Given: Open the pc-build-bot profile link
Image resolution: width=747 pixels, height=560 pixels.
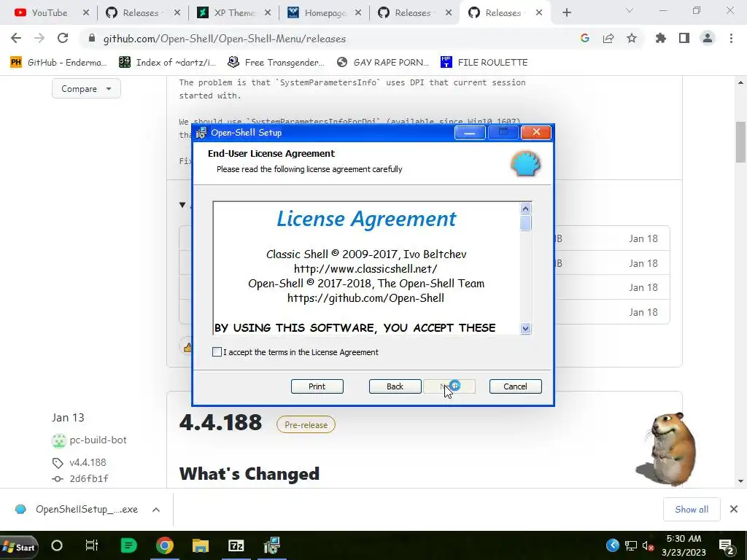Looking at the screenshot, I should pyautogui.click(x=98, y=440).
